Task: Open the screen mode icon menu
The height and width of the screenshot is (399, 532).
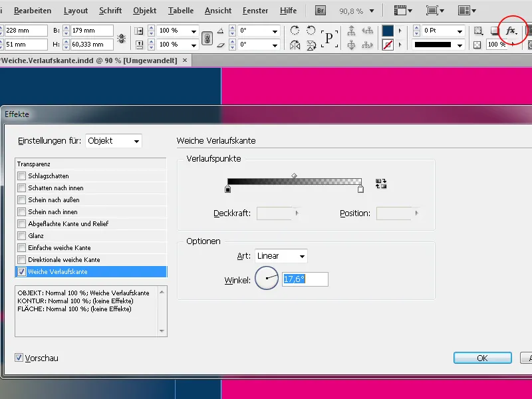Action: (x=435, y=11)
